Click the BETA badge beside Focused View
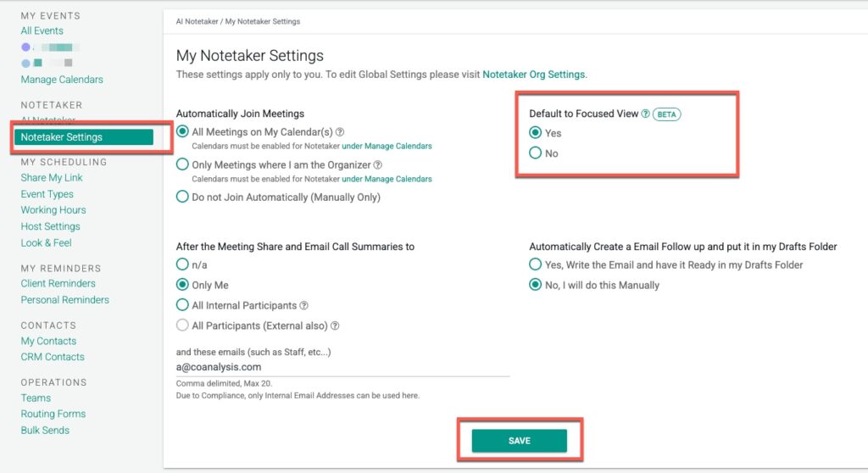Viewport: 868px width, 473px height. click(x=667, y=114)
